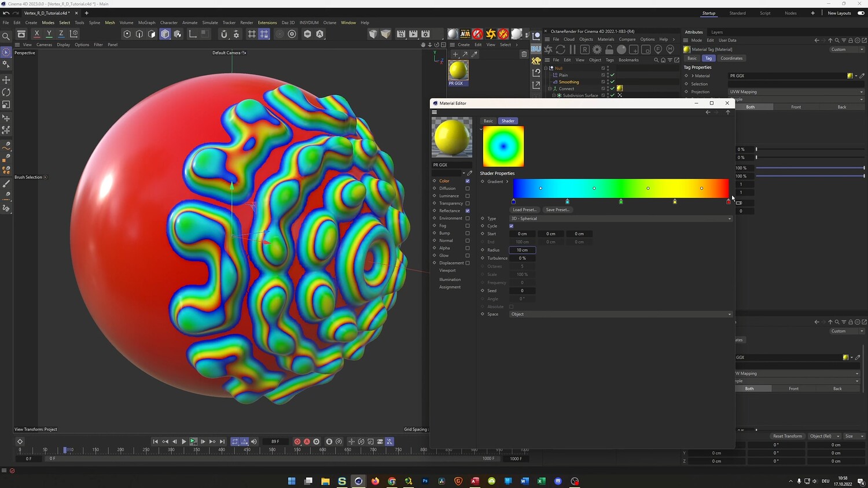Open Excel from the taskbar
Viewport: 868px width, 488px height.
[x=542, y=481]
